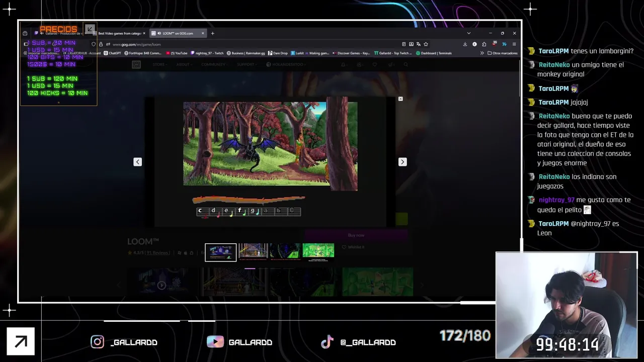Image resolution: width=644 pixels, height=362 pixels.
Task: Open the Discover Games - Key bookmark
Action: (351, 53)
